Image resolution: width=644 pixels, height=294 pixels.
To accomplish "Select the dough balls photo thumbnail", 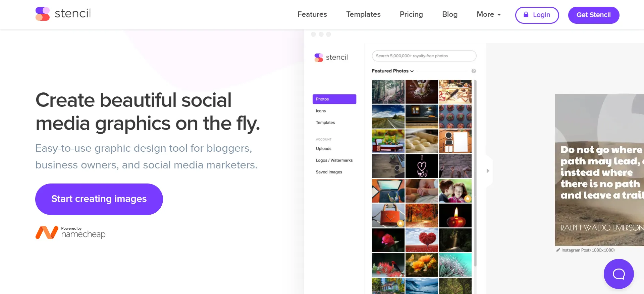I will coord(422,141).
